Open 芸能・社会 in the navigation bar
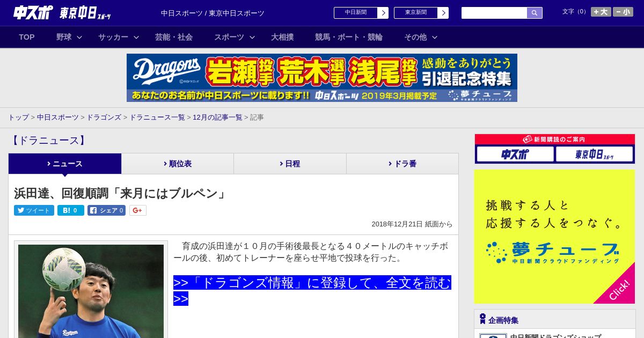Viewport: 644px width, 338px height. (174, 37)
